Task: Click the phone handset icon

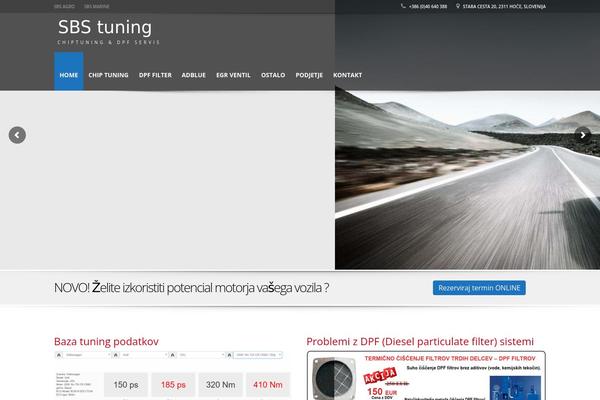Action: pyautogui.click(x=403, y=6)
